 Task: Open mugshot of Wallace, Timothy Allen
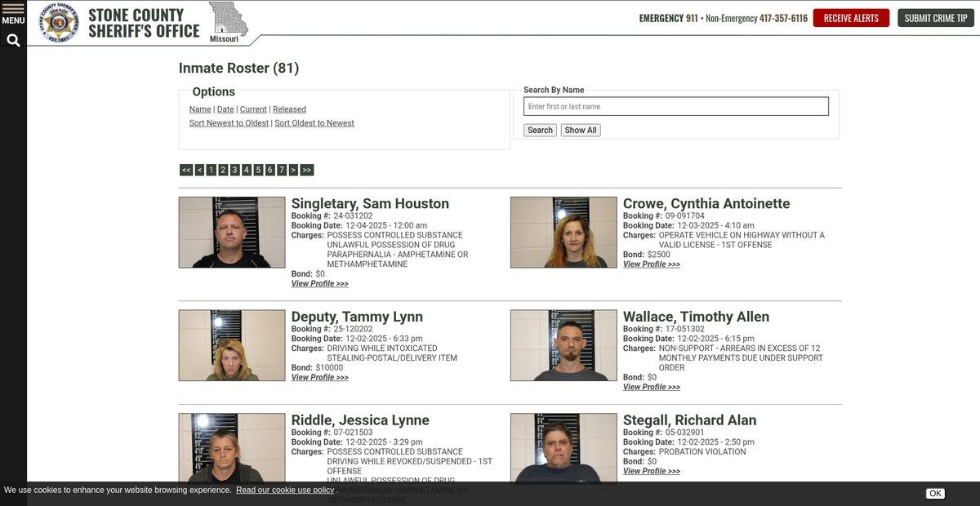click(563, 345)
